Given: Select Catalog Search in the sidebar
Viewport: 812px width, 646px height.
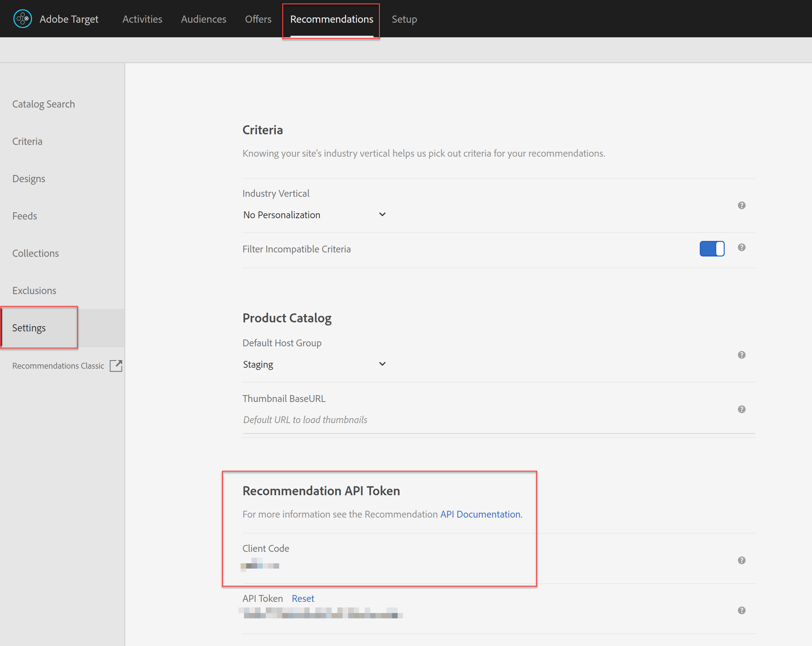Looking at the screenshot, I should (x=43, y=104).
